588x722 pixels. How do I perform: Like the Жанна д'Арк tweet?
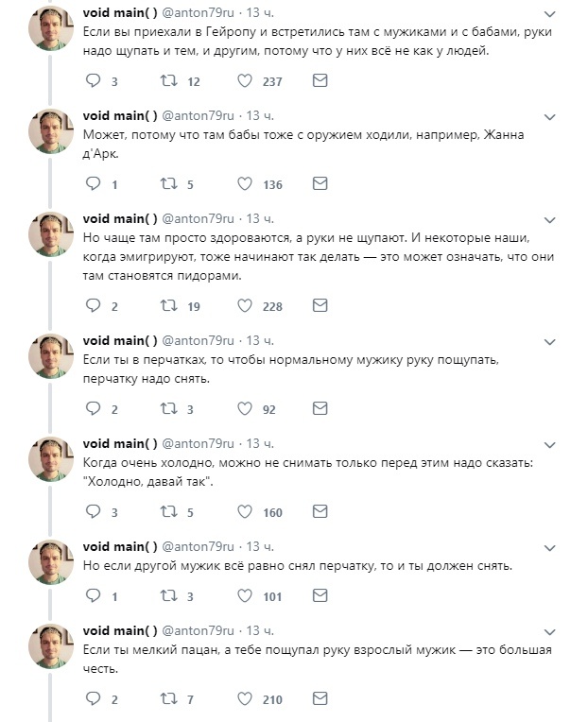[x=245, y=183]
